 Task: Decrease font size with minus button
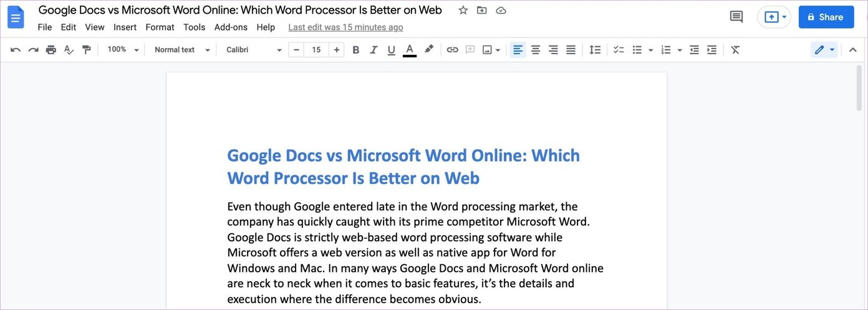(x=296, y=50)
